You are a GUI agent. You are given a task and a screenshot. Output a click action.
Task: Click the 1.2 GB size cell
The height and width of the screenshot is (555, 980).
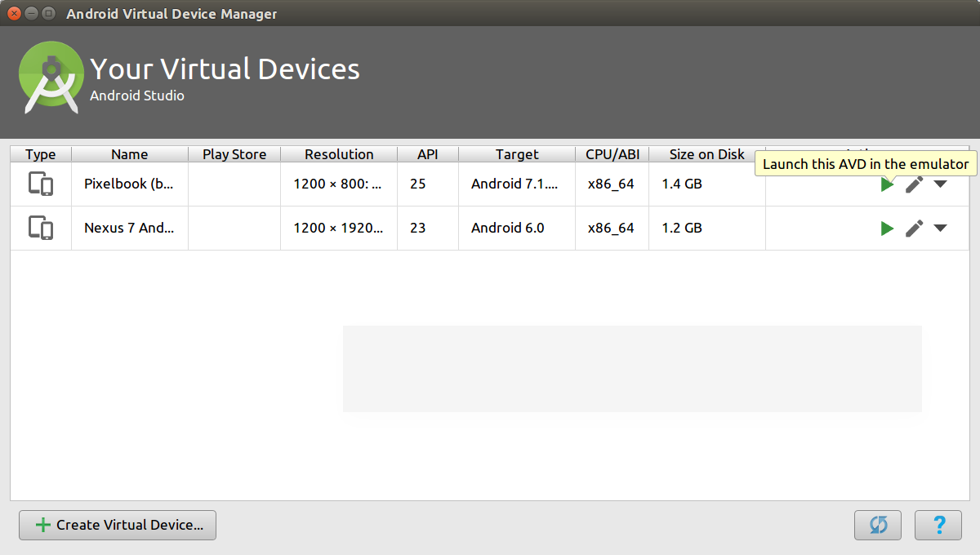coord(707,229)
